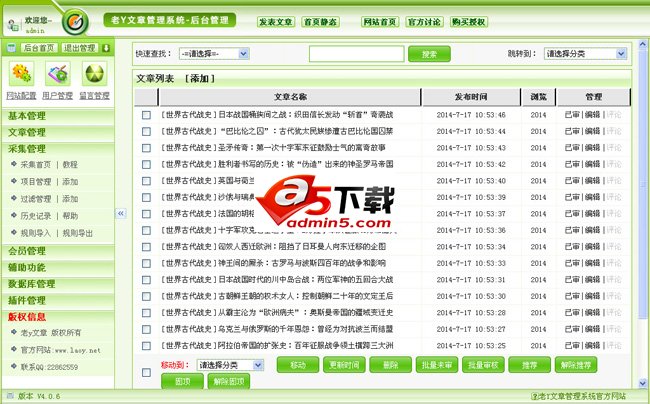Open the 跳转到 category dropdown

585,53
